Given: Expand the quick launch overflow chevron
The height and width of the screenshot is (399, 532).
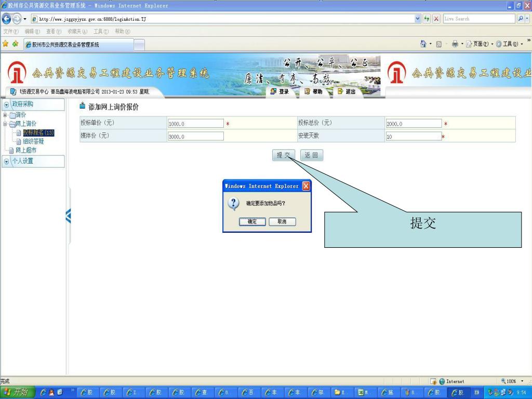Looking at the screenshot, I should [x=73, y=390].
